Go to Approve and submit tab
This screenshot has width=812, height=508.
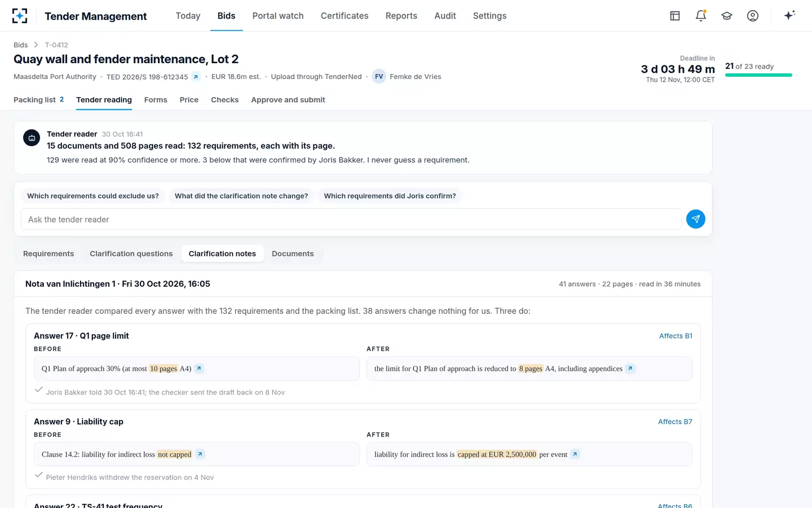[288, 100]
